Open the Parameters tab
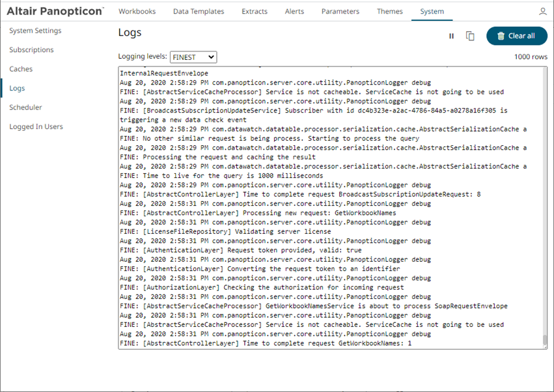 pyautogui.click(x=340, y=12)
